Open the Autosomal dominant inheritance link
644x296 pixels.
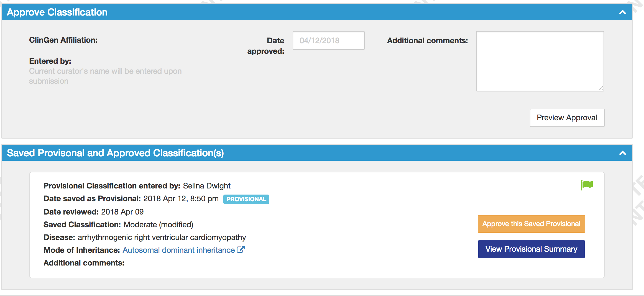[x=178, y=250]
